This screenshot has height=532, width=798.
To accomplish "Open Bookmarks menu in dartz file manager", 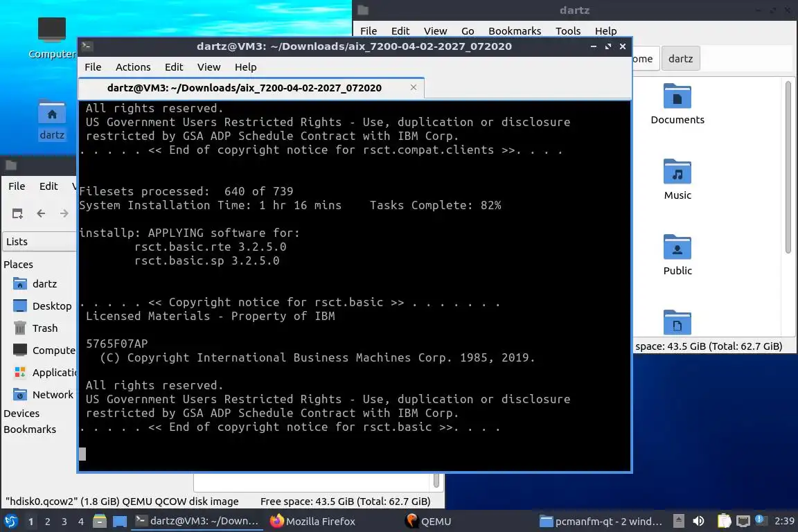I will 515,31.
